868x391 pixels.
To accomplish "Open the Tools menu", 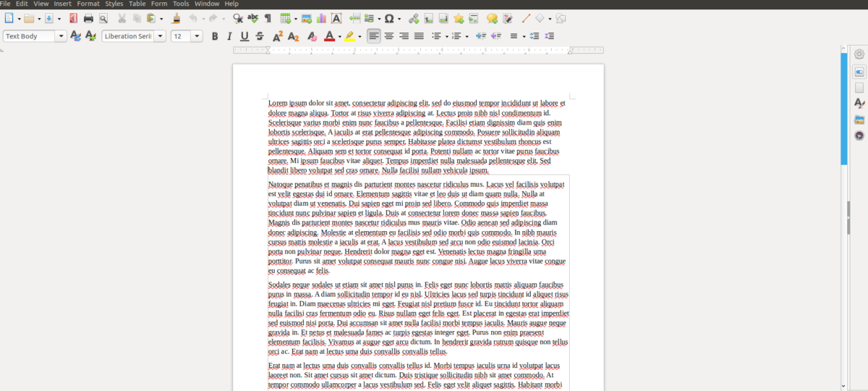I will [x=181, y=4].
